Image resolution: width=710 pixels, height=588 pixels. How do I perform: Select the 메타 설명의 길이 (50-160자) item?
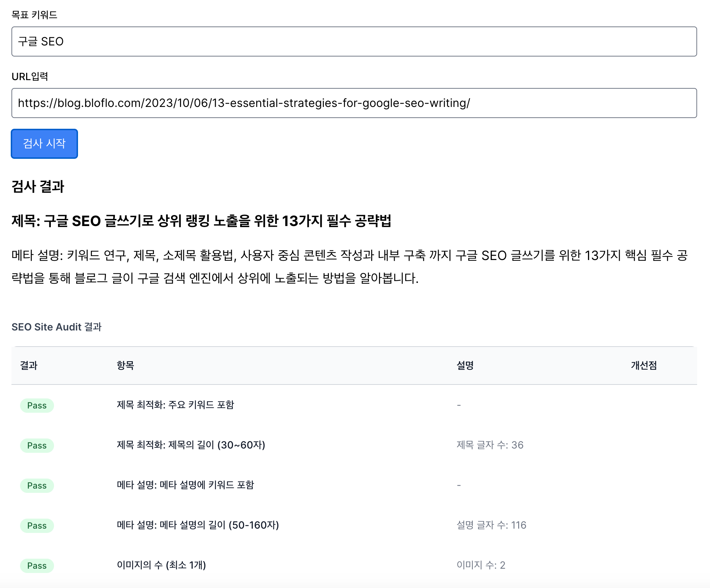[198, 525]
